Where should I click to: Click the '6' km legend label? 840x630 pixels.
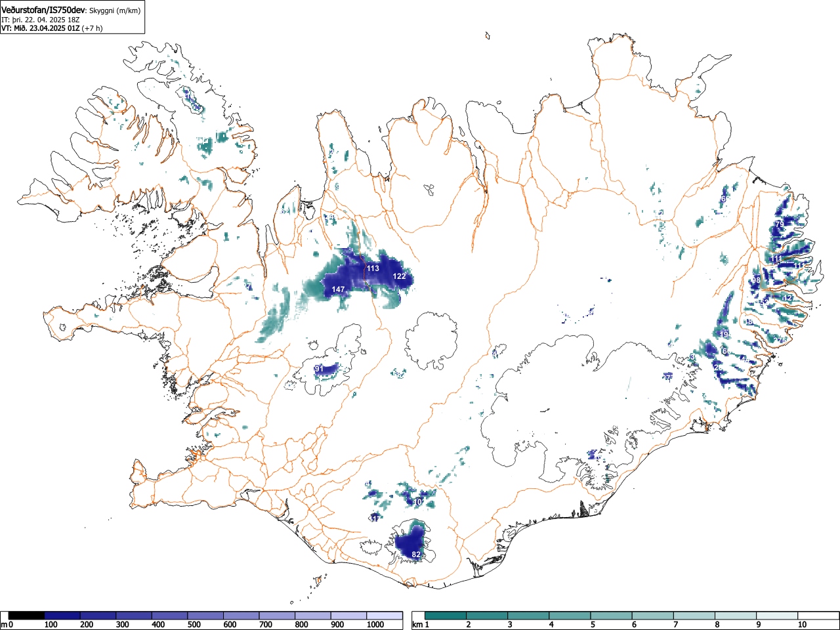634,625
